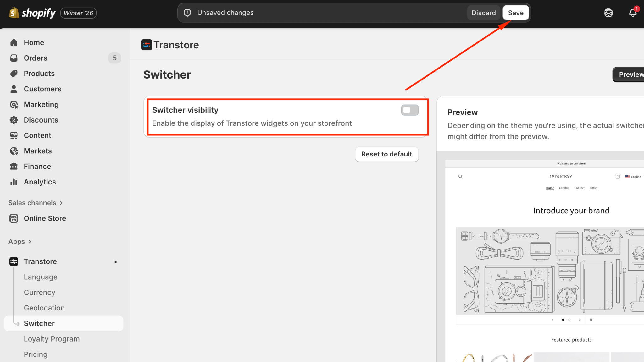The image size is (644, 362).
Task: Enable the Switcher visibility toggle
Action: point(410,110)
